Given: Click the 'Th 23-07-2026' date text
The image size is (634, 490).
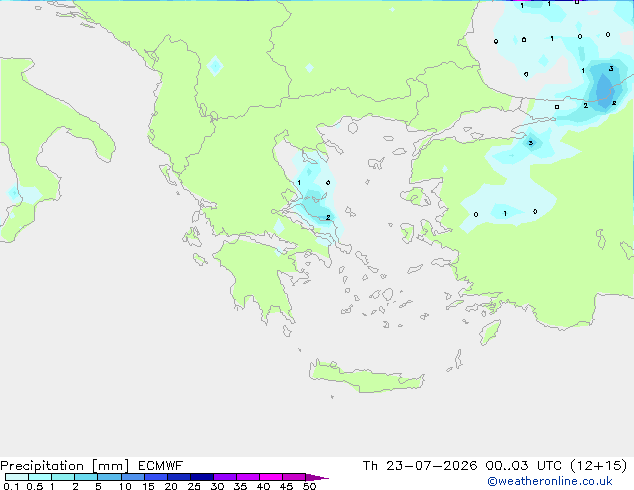Looking at the screenshot, I should pos(420,466).
